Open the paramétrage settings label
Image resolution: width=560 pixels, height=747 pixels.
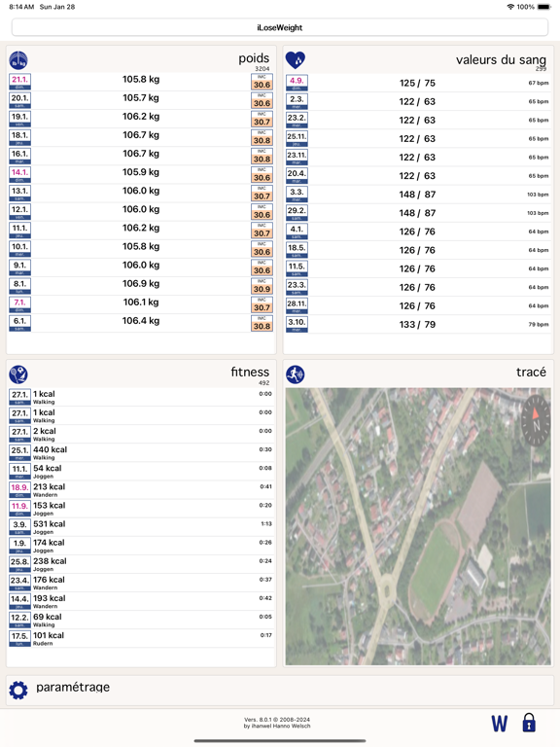73,687
